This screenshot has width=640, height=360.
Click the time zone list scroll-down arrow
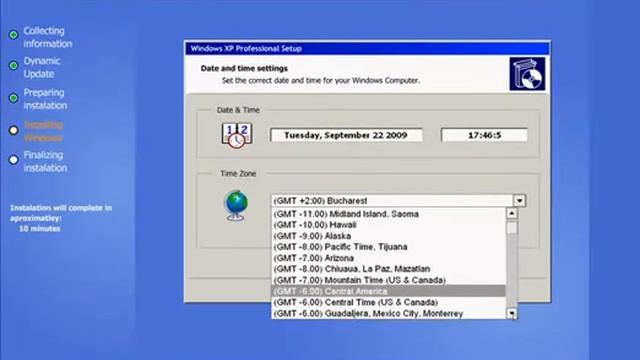(x=511, y=313)
